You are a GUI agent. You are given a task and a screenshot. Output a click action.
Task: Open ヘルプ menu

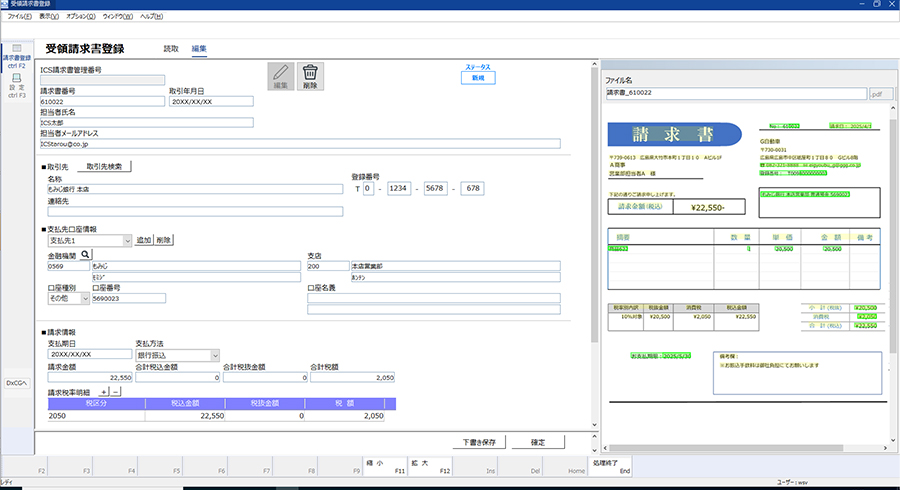coord(152,16)
